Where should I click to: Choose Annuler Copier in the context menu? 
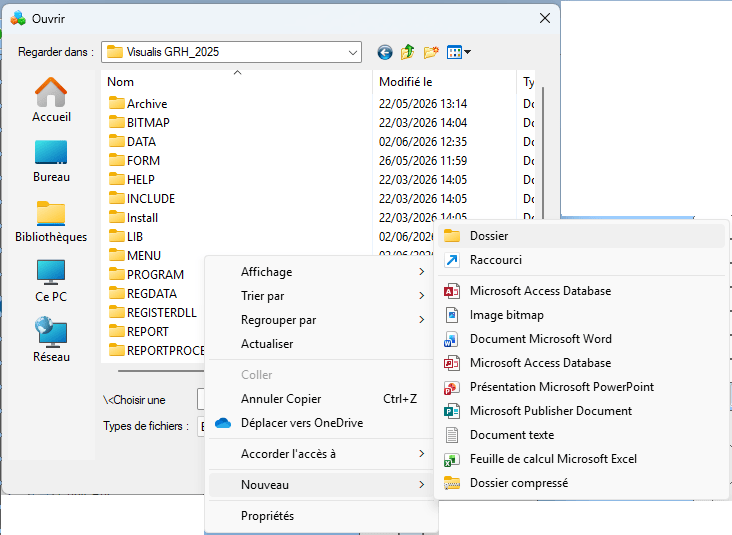tap(322, 399)
